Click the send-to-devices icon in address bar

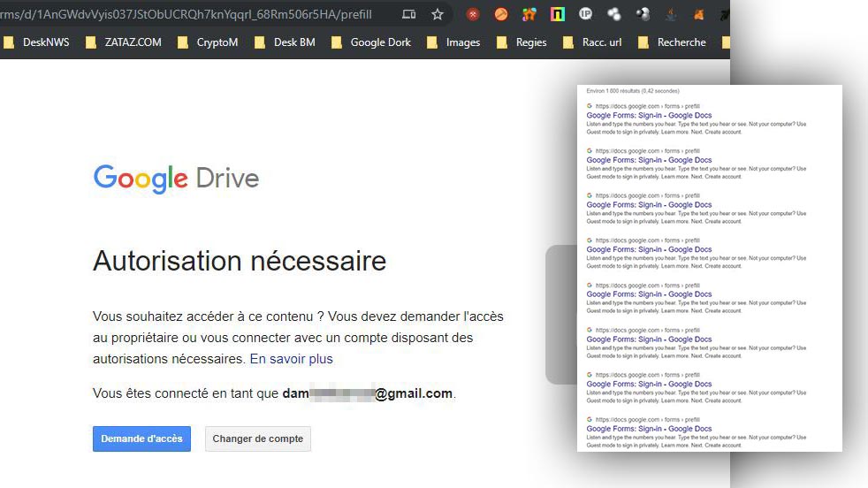coord(408,14)
